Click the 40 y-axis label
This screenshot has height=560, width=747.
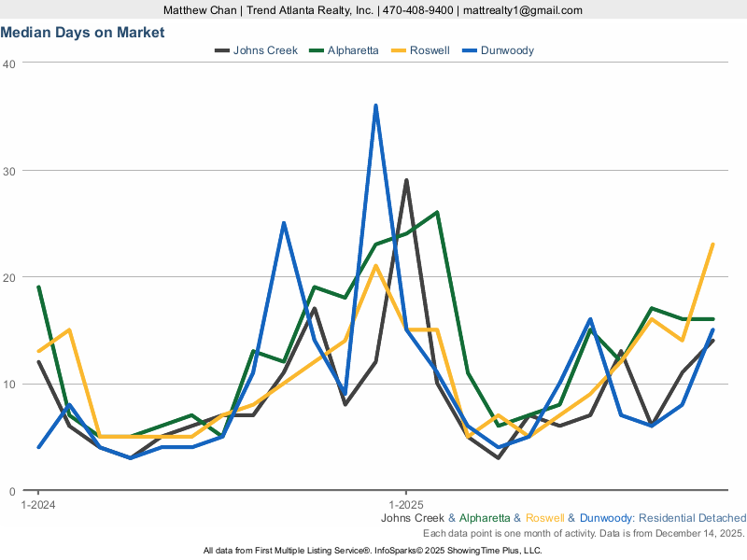(9, 63)
